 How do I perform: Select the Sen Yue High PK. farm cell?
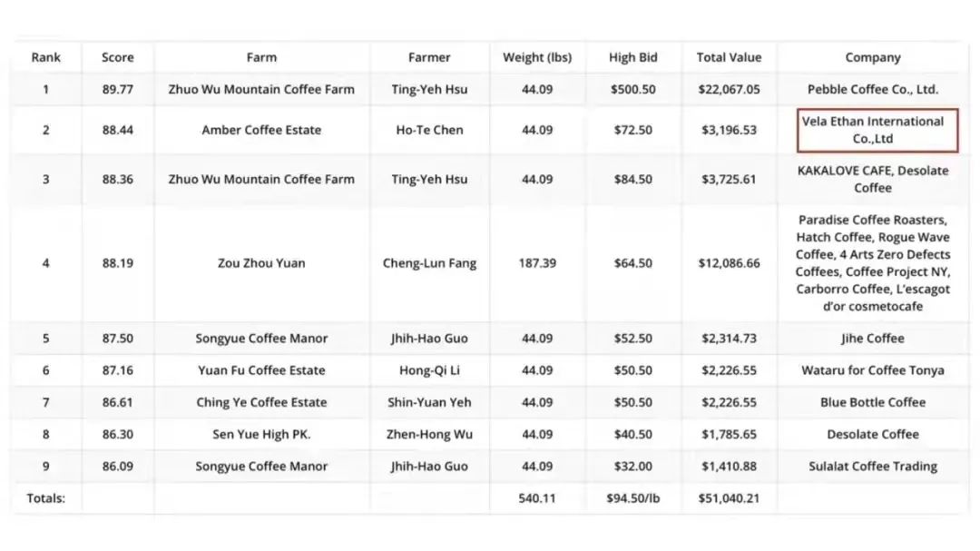tap(261, 434)
